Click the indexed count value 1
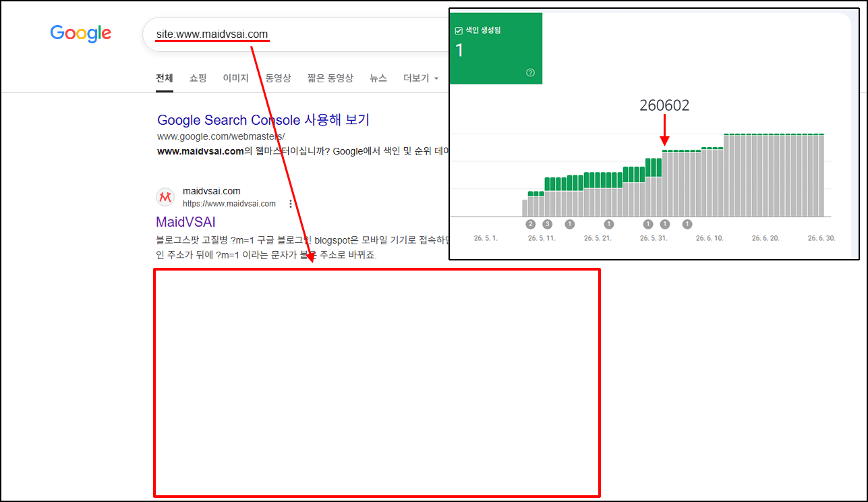 pos(460,51)
